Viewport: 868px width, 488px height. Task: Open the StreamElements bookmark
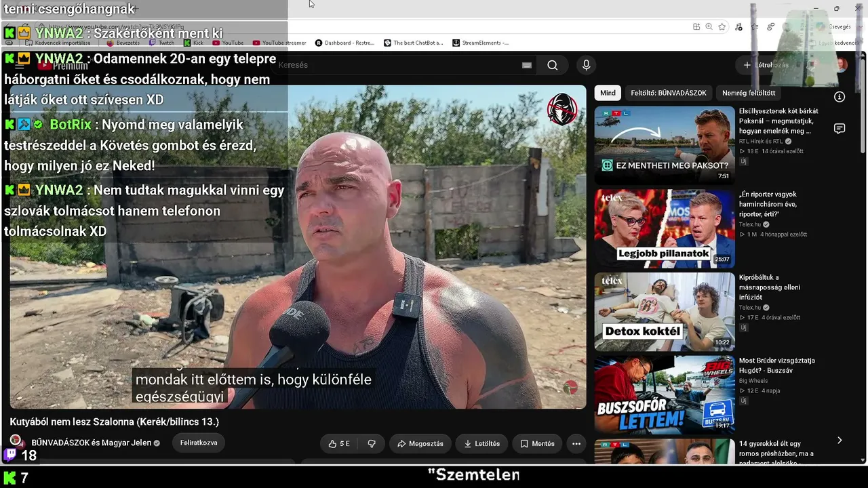click(481, 43)
